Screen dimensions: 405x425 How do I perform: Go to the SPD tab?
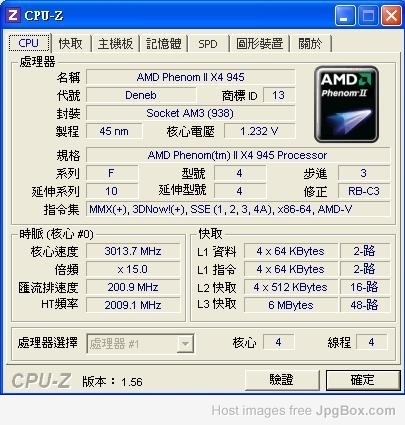[208, 44]
